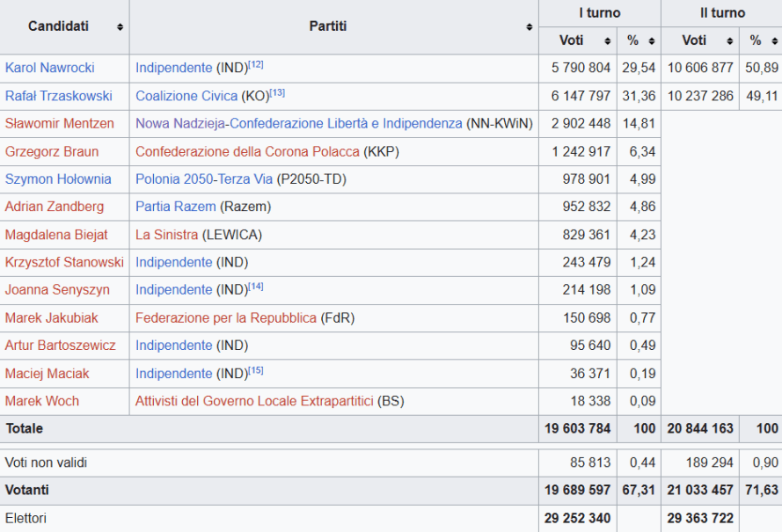Follow the Polonia 2050-Terza Via link
Screen dimensions: 782x532
pyautogui.click(x=204, y=179)
